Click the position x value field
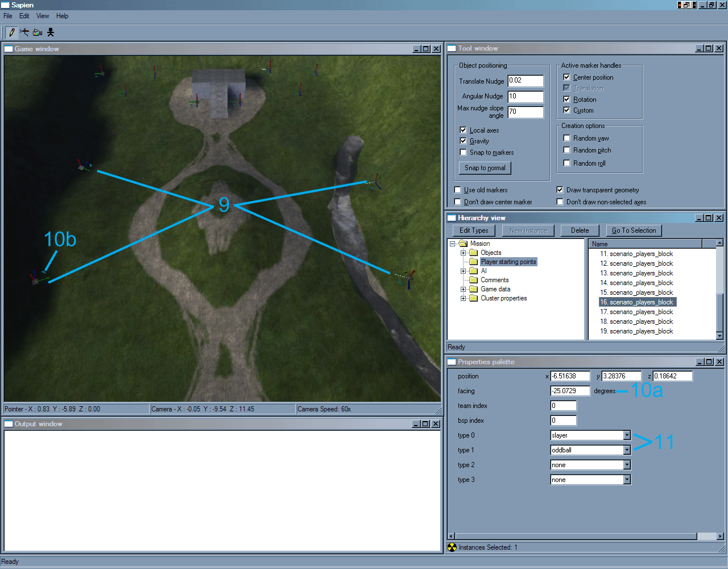 (x=570, y=376)
